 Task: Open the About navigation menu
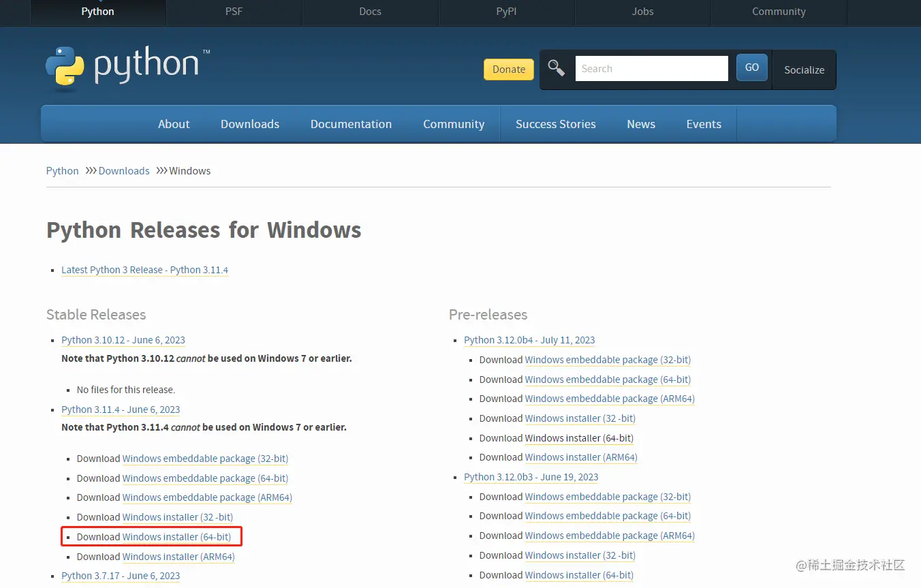pos(174,124)
